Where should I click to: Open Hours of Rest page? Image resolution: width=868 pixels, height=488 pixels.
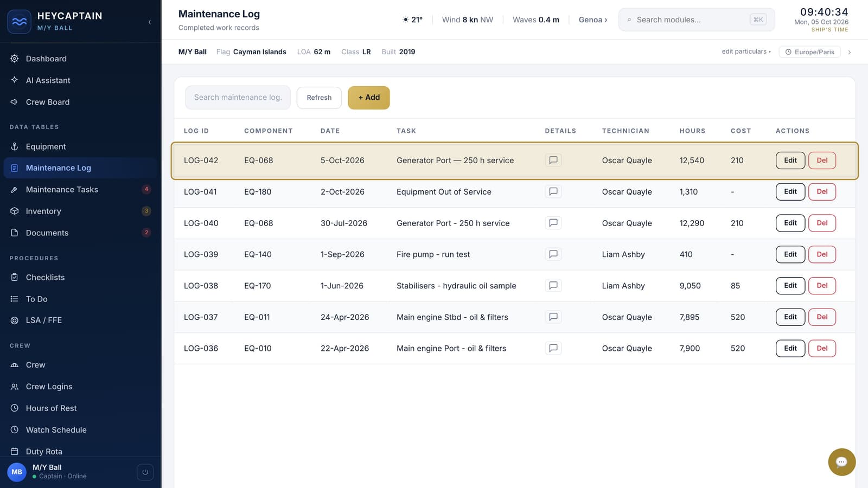pos(80,408)
